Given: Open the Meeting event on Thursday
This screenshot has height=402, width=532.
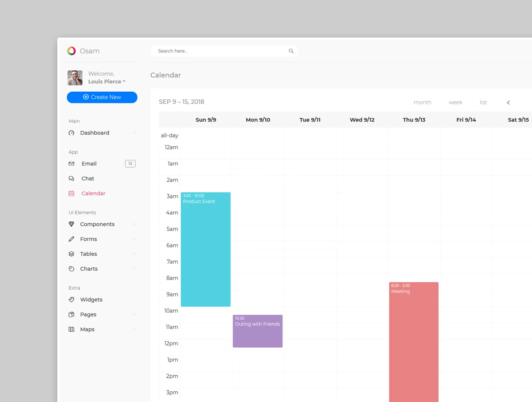Looking at the screenshot, I should tap(414, 342).
